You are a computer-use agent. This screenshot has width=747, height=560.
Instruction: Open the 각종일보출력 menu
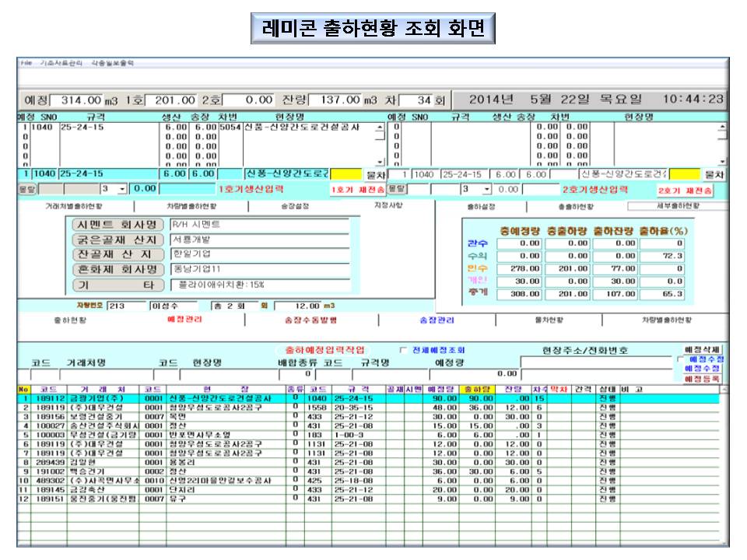[x=112, y=63]
